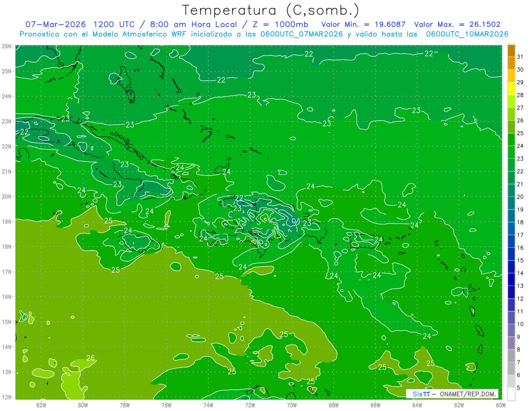Click the title 'Temperatura (C,somb.)'

coord(271,10)
